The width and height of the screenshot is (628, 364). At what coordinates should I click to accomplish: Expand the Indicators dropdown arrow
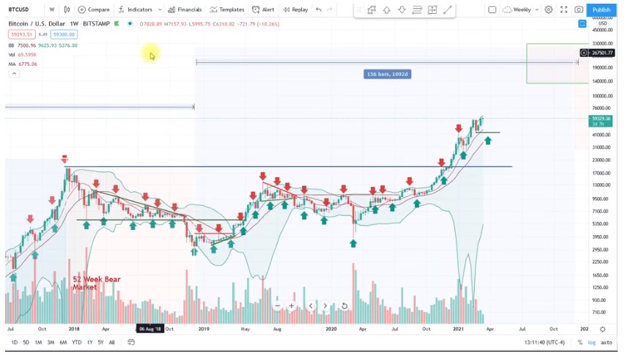point(158,10)
